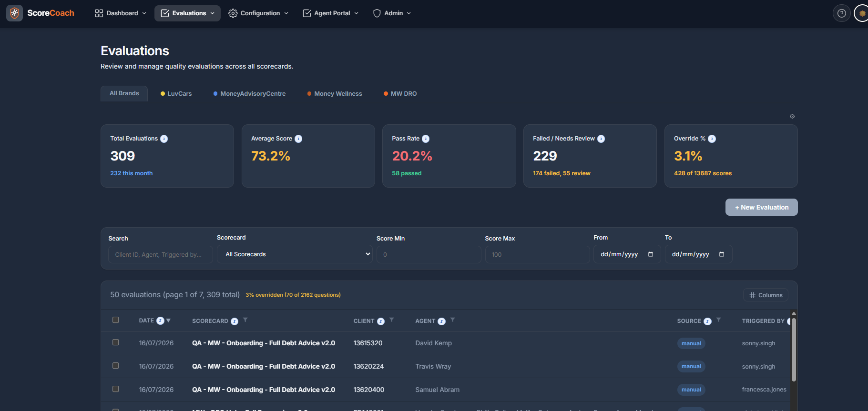Click the ScoreCoach shield logo
This screenshot has width=868, height=411.
(x=14, y=13)
